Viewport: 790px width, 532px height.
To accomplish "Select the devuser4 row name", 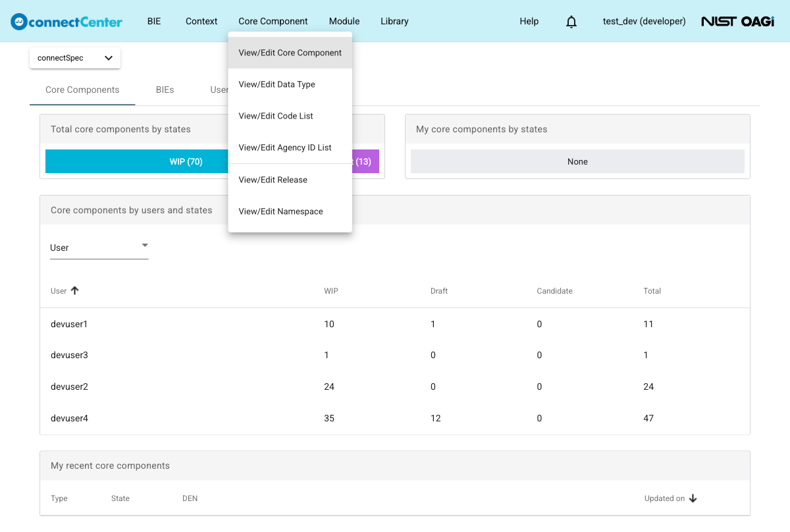I will (69, 418).
